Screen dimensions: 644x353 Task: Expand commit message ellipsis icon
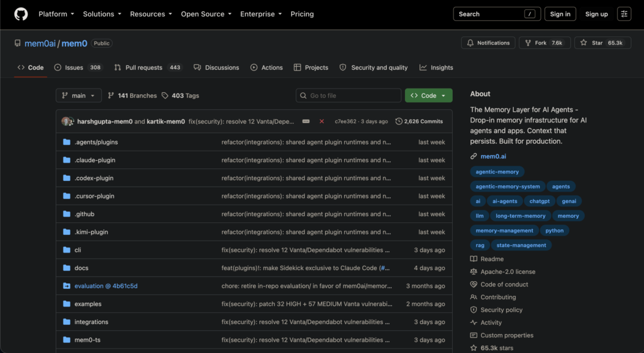click(306, 121)
